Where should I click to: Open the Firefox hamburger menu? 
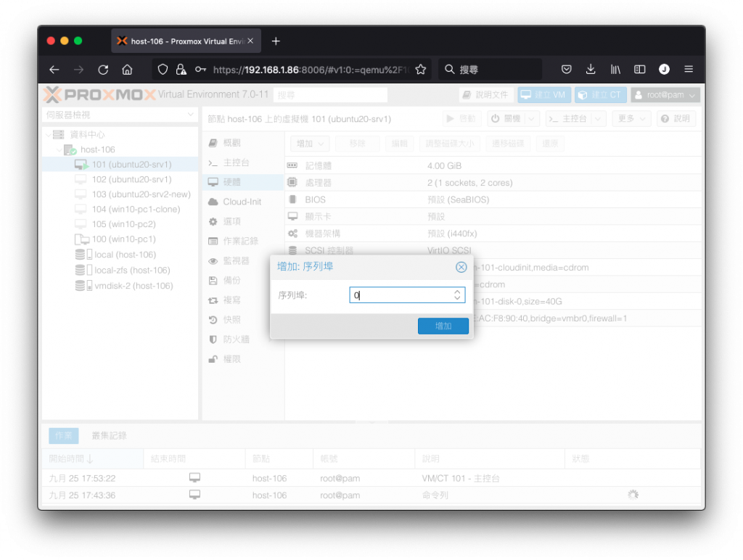689,70
